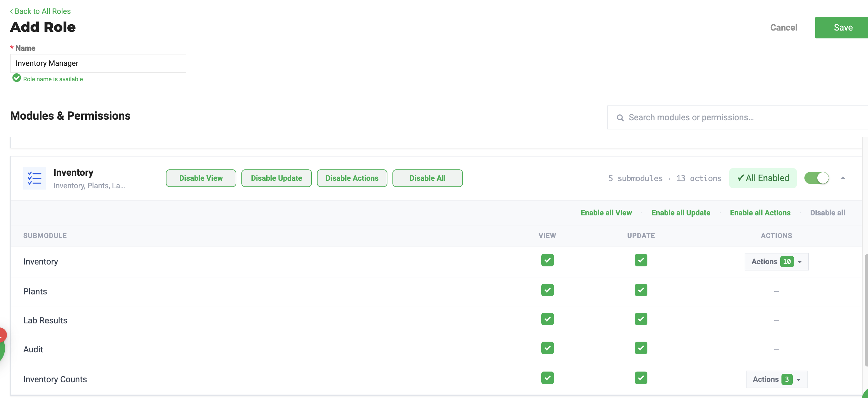Click the Modules & Permissions heading
The height and width of the screenshot is (398, 868).
pyautogui.click(x=70, y=116)
